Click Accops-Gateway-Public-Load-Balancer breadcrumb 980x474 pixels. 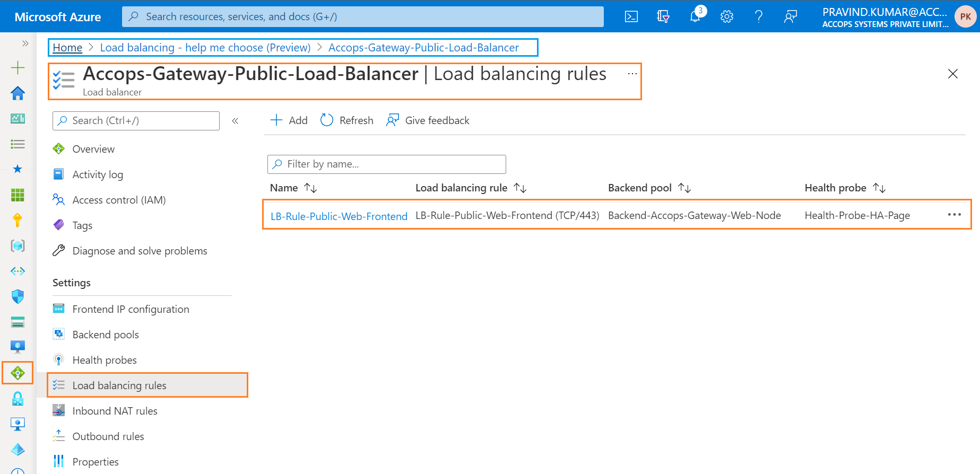tap(423, 48)
